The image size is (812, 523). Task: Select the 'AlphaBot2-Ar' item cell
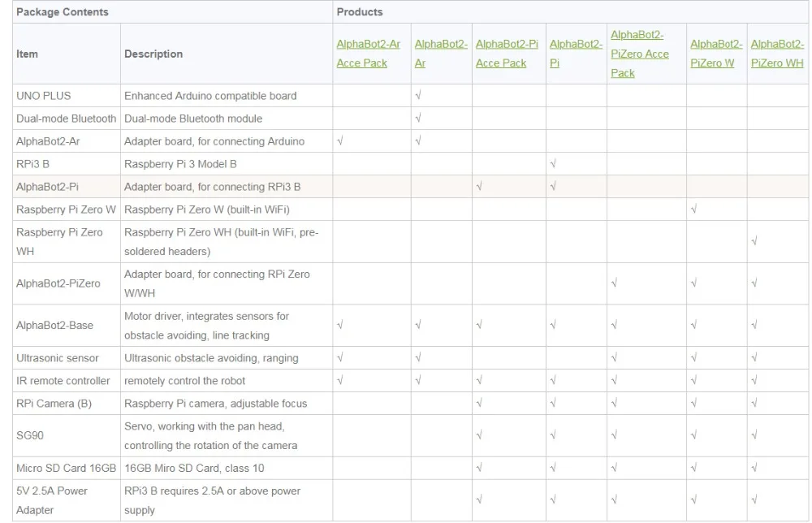pyautogui.click(x=67, y=141)
